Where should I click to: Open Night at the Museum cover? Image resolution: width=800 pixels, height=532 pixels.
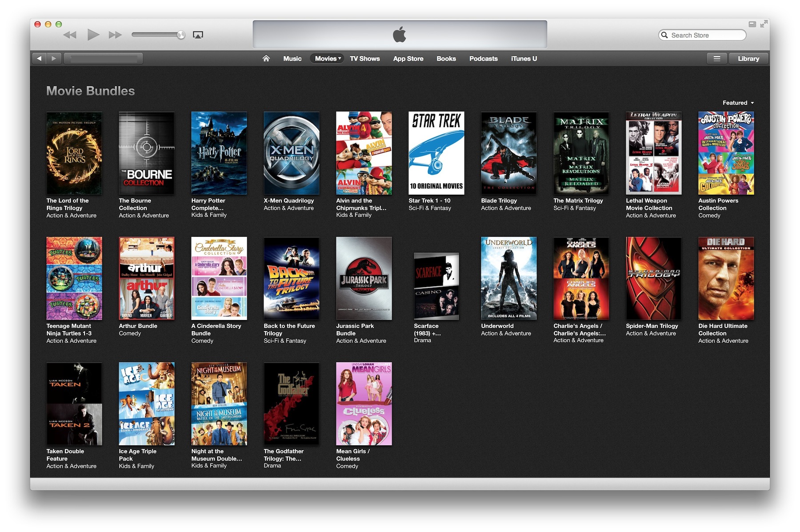tap(219, 404)
